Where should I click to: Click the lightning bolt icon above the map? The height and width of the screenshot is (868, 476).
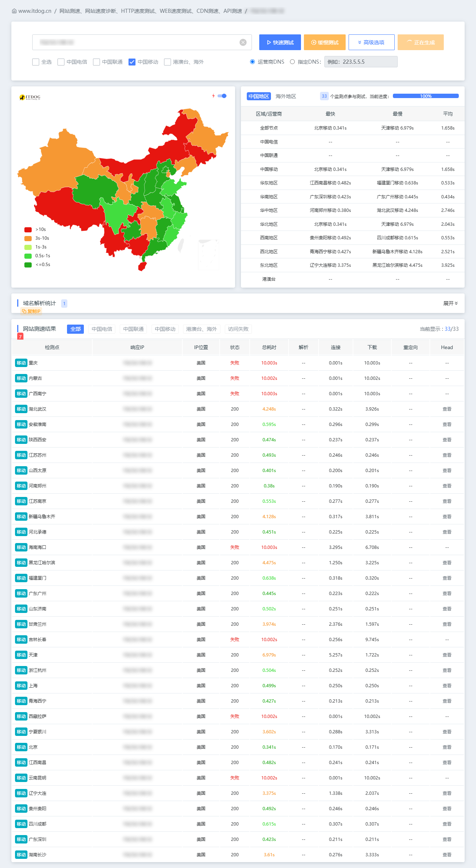[213, 96]
